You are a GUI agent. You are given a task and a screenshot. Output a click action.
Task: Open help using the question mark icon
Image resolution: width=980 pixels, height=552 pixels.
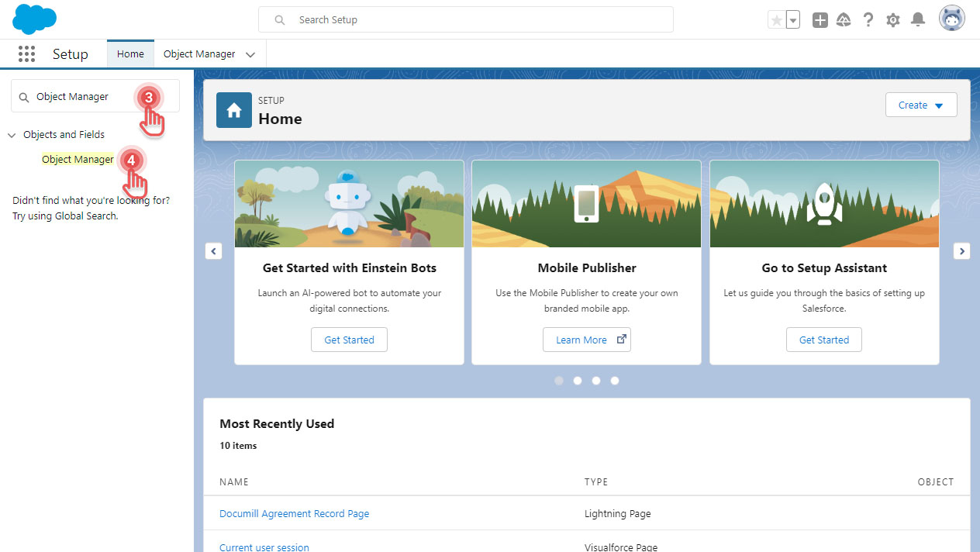[868, 19]
